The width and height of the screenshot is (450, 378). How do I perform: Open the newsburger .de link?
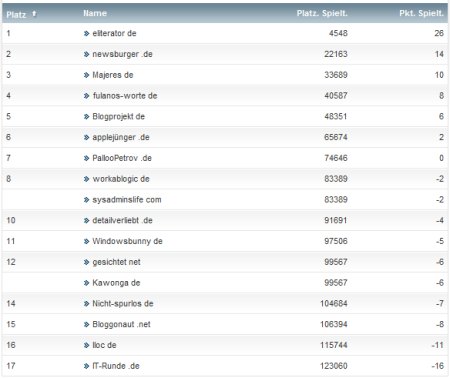(122, 54)
